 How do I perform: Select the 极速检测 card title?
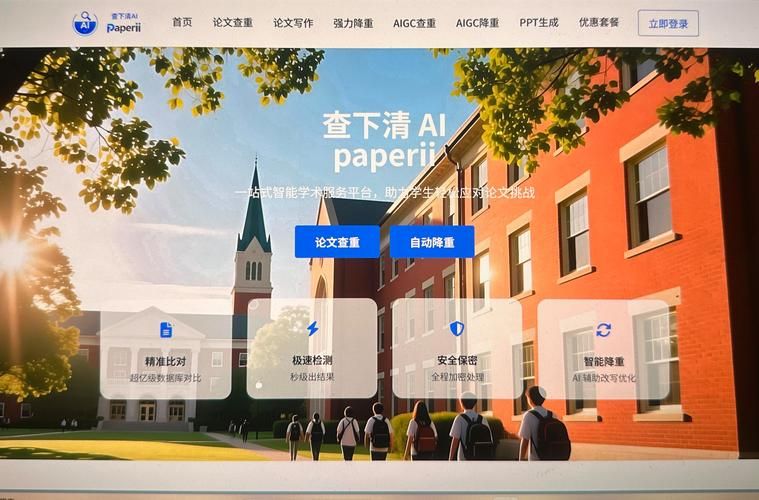click(312, 360)
